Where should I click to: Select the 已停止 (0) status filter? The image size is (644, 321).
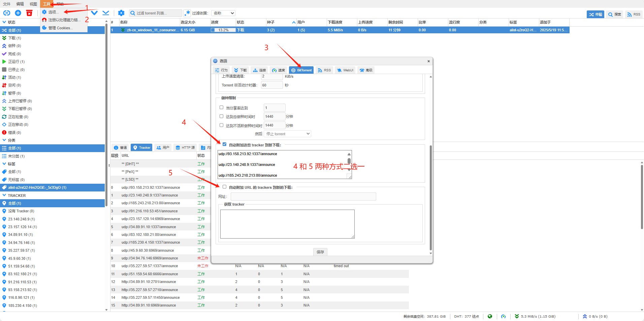(x=53, y=70)
